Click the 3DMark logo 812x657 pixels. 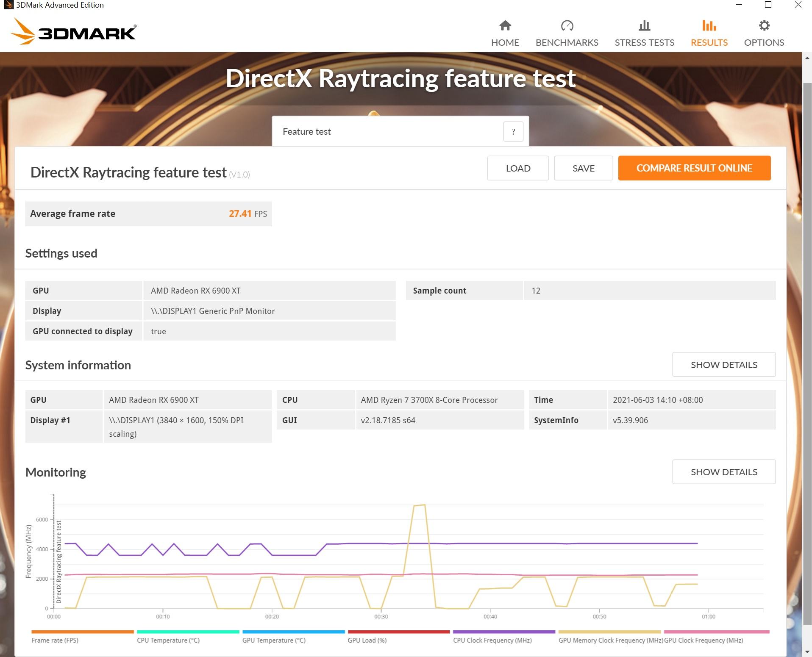73,31
